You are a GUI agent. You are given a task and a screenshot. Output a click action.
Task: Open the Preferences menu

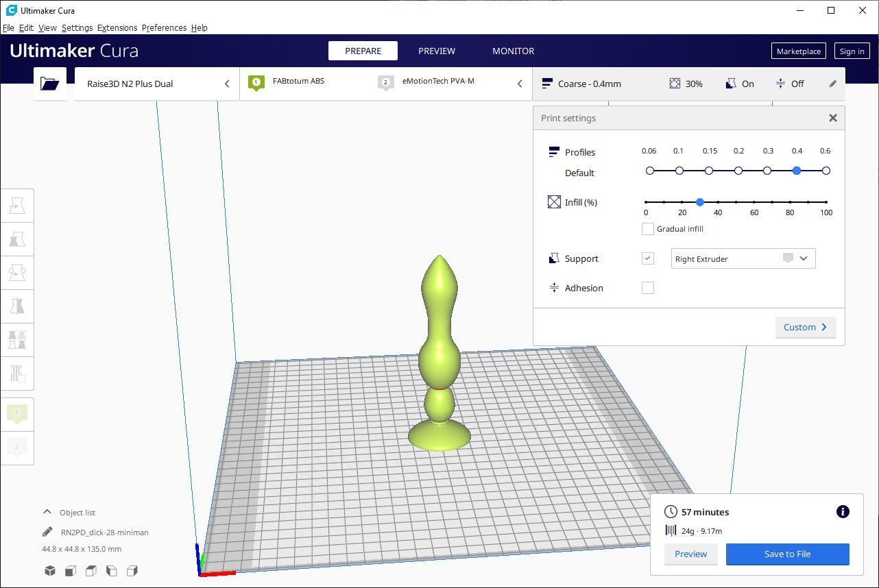pos(164,27)
